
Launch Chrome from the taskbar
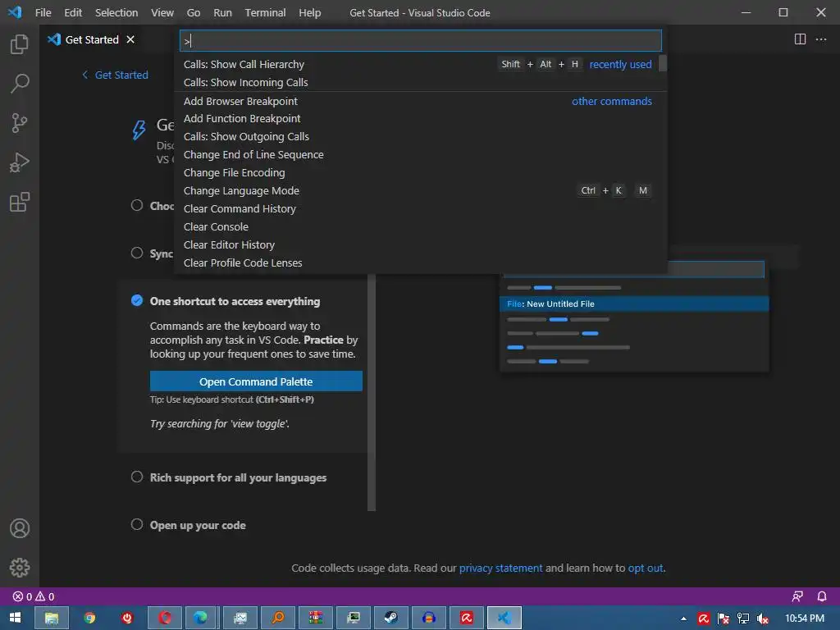point(89,618)
